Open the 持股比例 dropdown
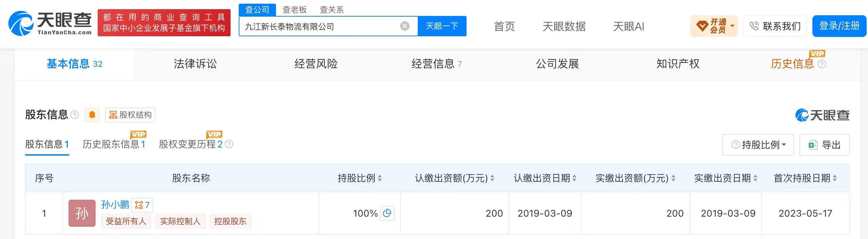 tap(758, 145)
